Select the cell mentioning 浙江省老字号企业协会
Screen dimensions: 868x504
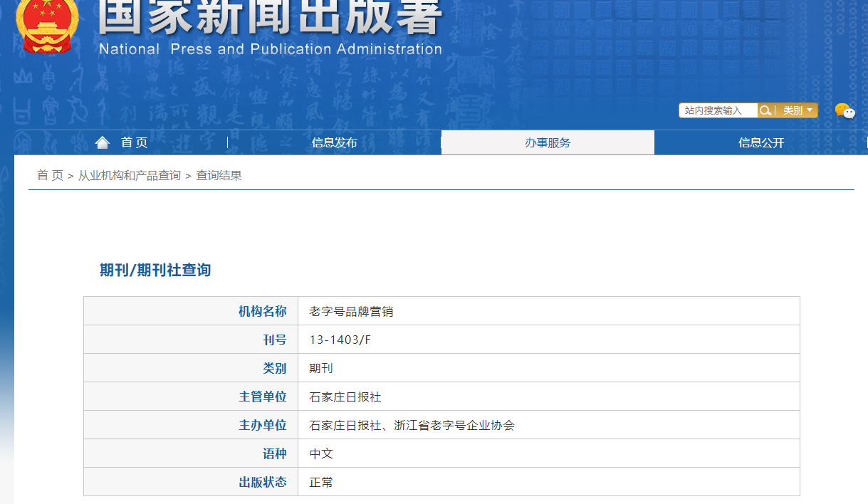click(x=412, y=425)
